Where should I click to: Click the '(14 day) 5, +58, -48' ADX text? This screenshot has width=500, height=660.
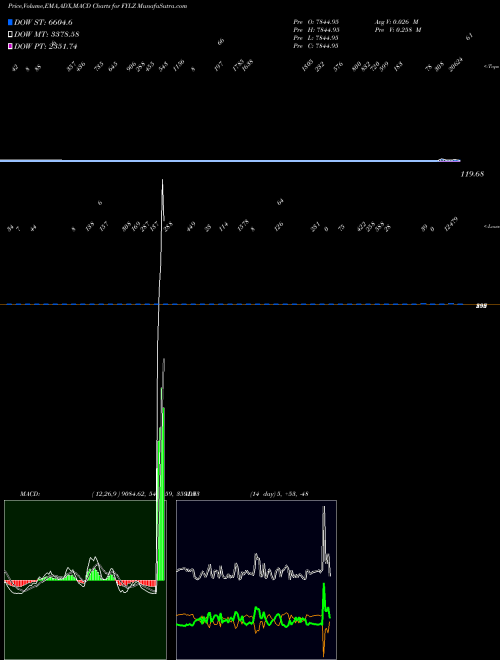click(279, 494)
